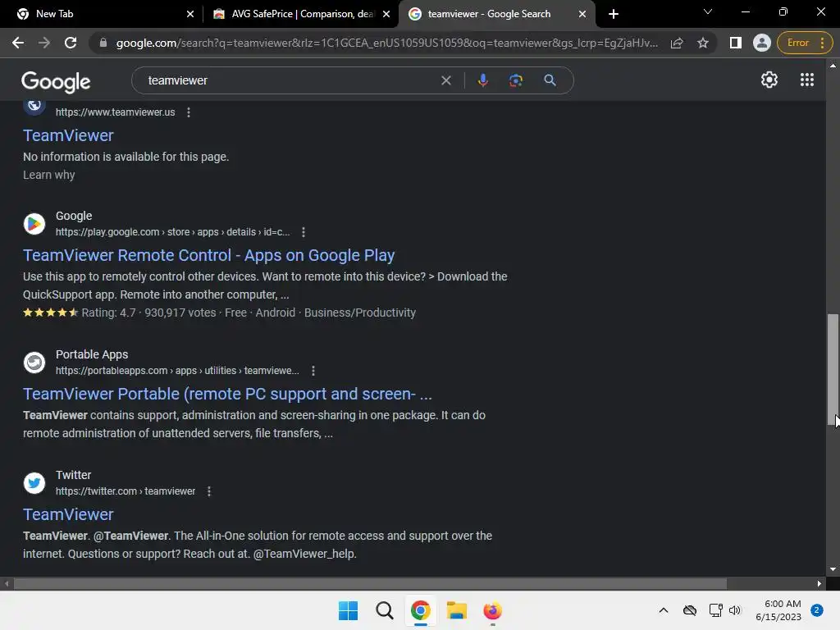Open the TeamViewer Twitter result link
This screenshot has height=630, width=840.
[x=68, y=515]
